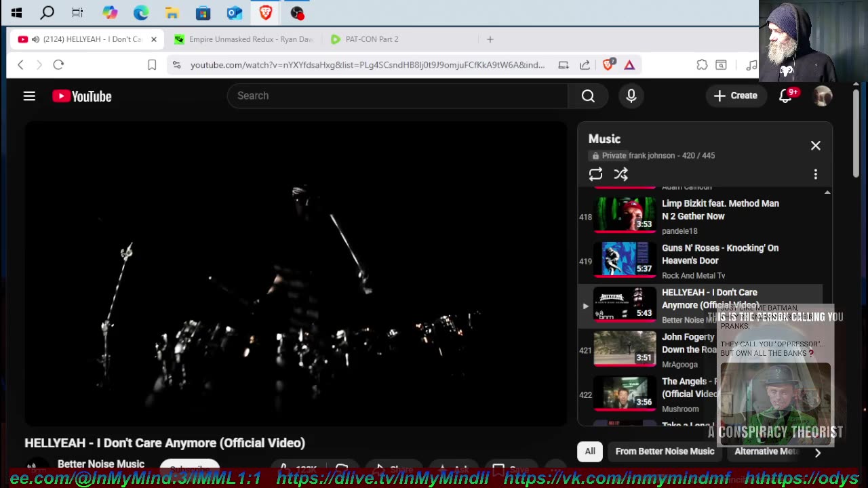Open the Create menu
Image resolution: width=868 pixels, height=488 pixels.
point(736,96)
